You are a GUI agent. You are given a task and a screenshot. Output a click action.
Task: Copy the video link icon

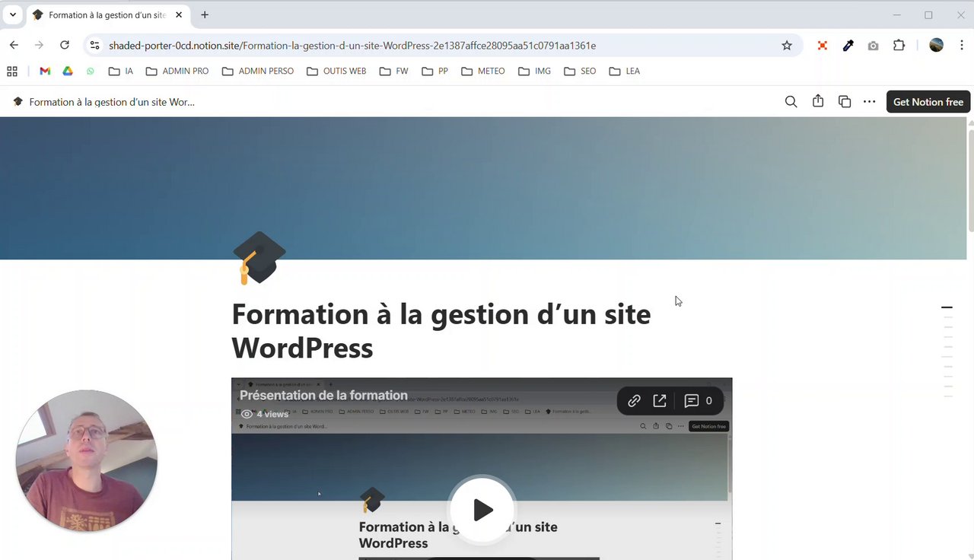634,401
